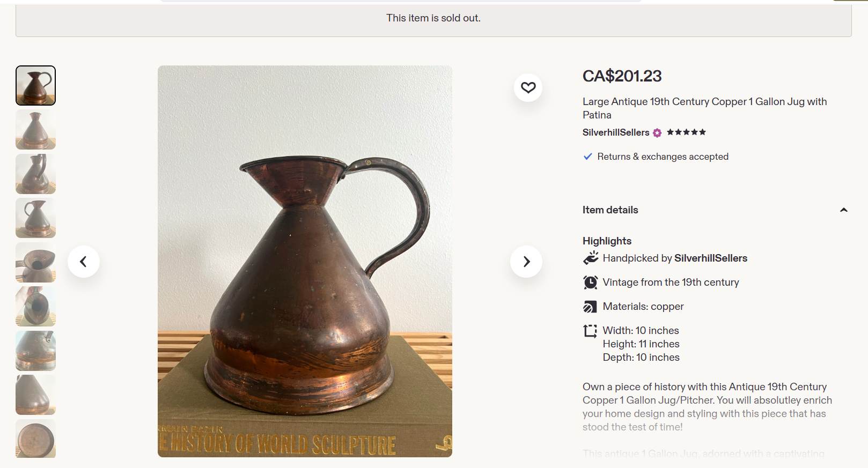868x468 pixels.
Task: Click the main copper jug product image
Action: (305, 262)
